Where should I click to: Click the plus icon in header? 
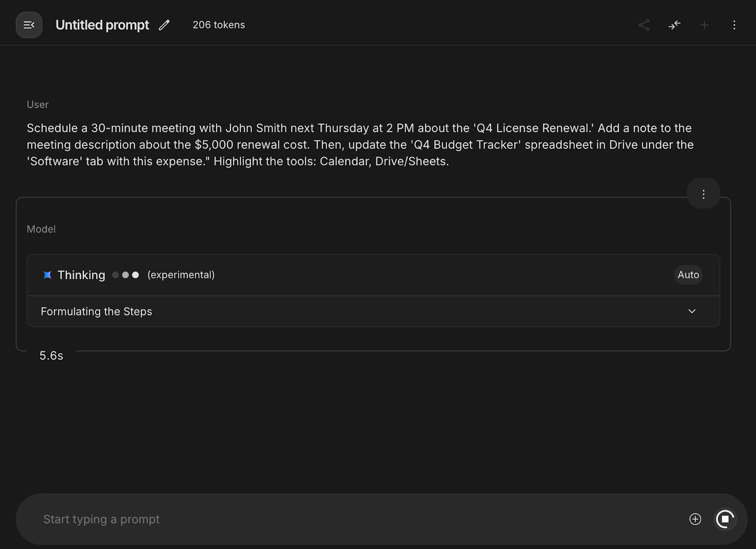pos(704,25)
